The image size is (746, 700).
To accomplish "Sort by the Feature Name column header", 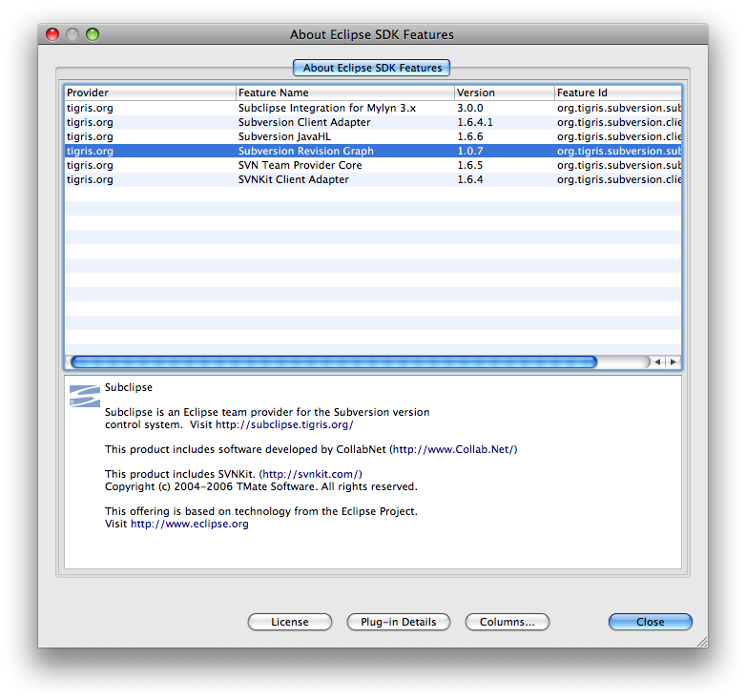I will point(345,93).
